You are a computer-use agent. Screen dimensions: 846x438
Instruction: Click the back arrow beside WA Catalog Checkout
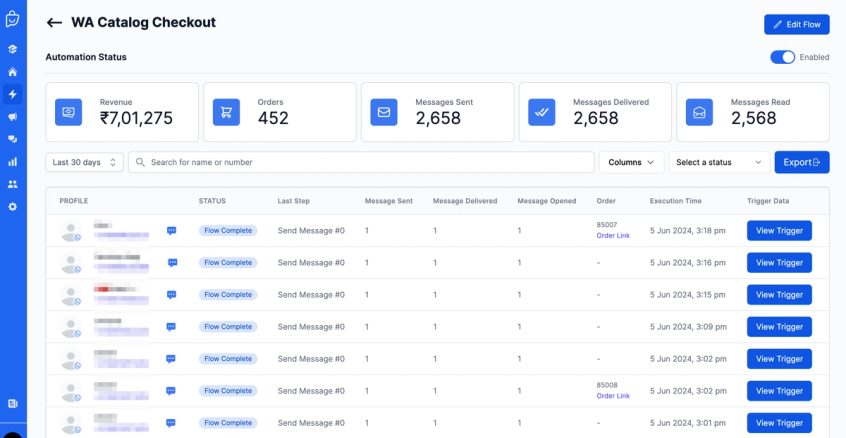54,23
